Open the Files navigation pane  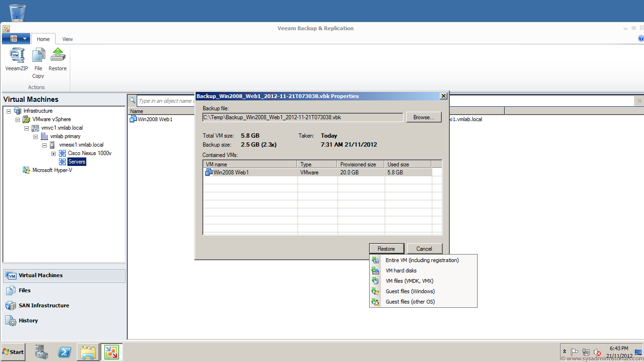65,290
